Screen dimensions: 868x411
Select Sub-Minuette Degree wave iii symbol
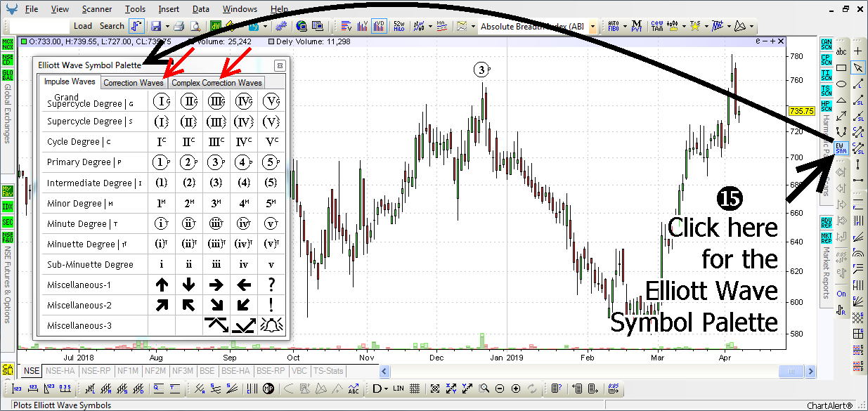217,265
